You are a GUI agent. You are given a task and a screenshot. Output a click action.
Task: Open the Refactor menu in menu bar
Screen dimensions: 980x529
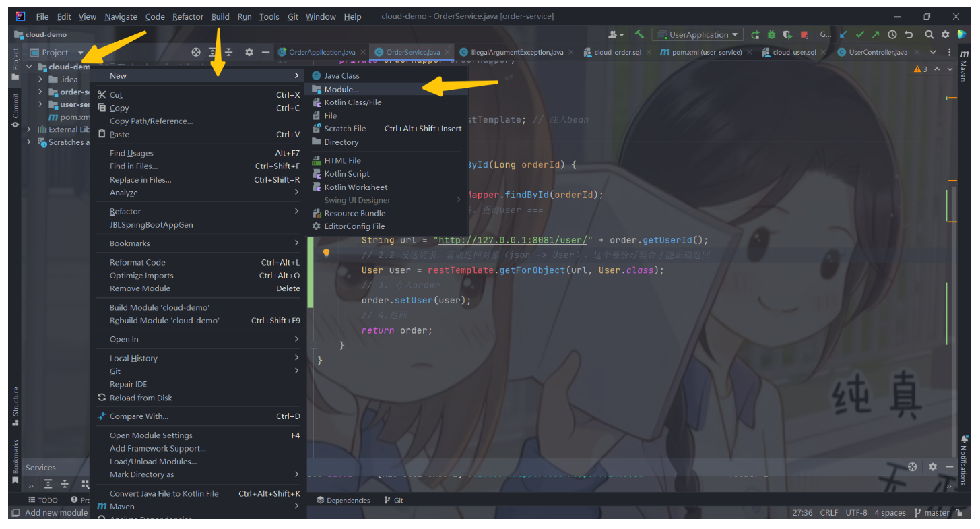[187, 17]
